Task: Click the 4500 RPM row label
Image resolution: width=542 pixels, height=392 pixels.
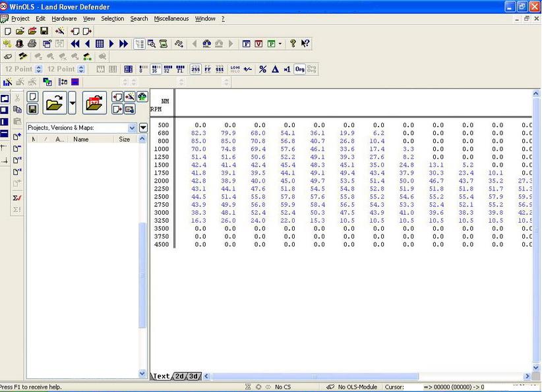Action: tap(162, 244)
